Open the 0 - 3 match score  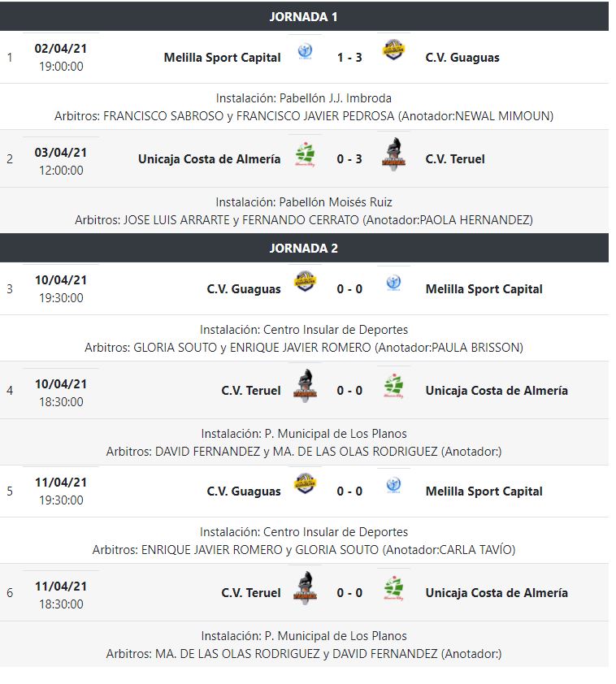tap(349, 159)
